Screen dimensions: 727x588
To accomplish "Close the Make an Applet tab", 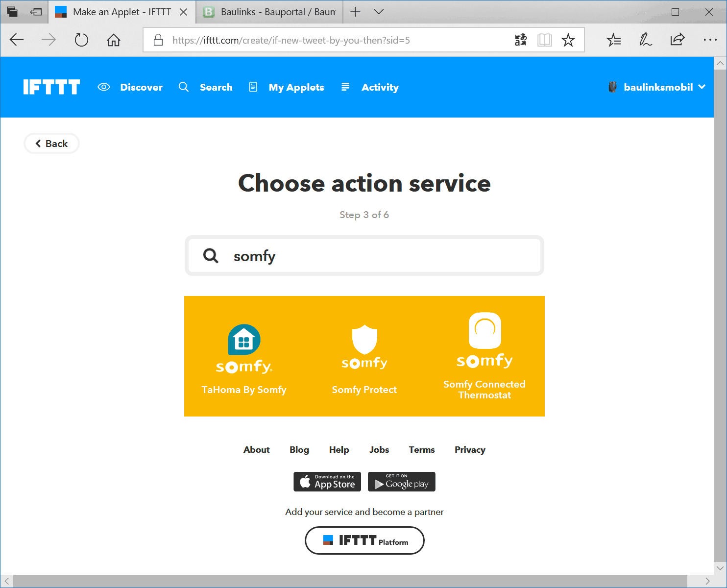I will 184,12.
